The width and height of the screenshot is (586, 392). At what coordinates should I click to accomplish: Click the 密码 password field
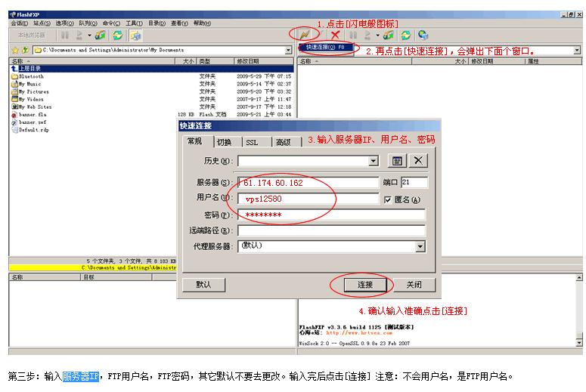pos(331,215)
